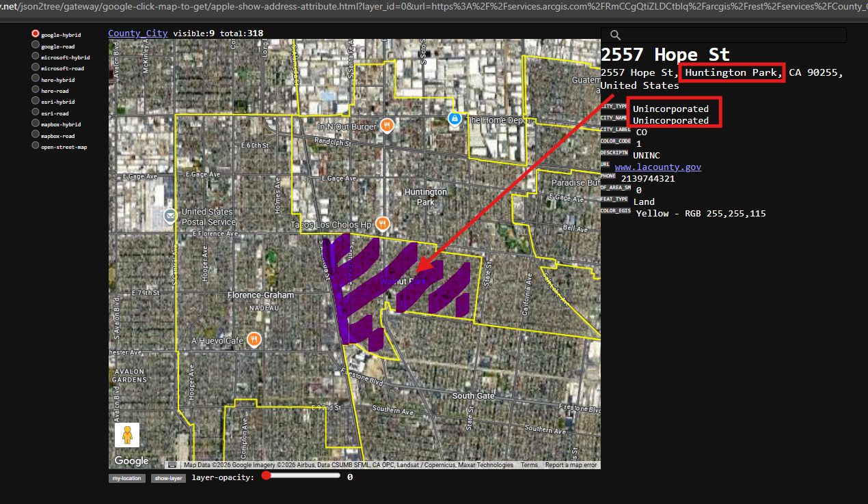Open the www.lacounty.gov URL link
Viewport: 868px width, 504px height.
coord(657,167)
